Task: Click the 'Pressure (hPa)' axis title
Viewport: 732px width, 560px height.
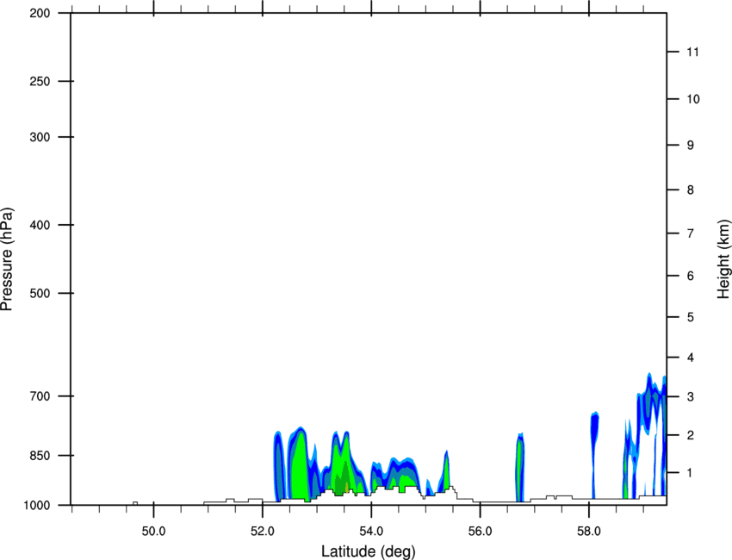Action: (7, 259)
